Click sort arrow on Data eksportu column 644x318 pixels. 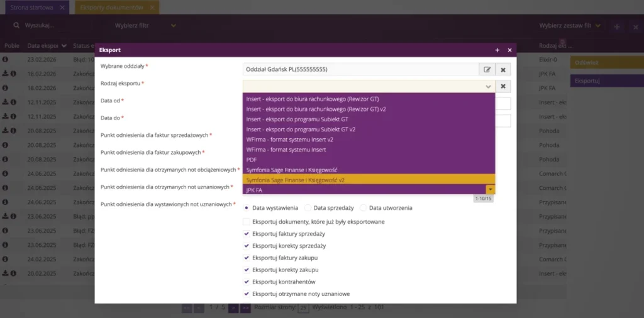pyautogui.click(x=64, y=46)
